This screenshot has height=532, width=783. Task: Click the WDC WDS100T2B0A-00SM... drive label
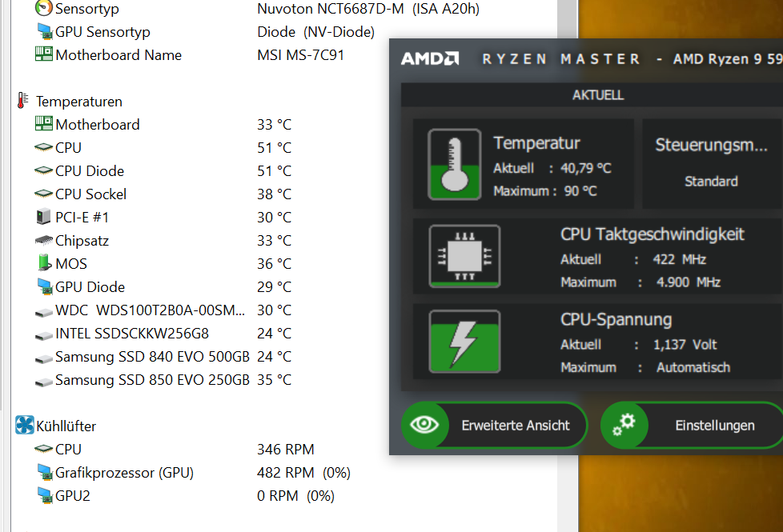point(151,310)
